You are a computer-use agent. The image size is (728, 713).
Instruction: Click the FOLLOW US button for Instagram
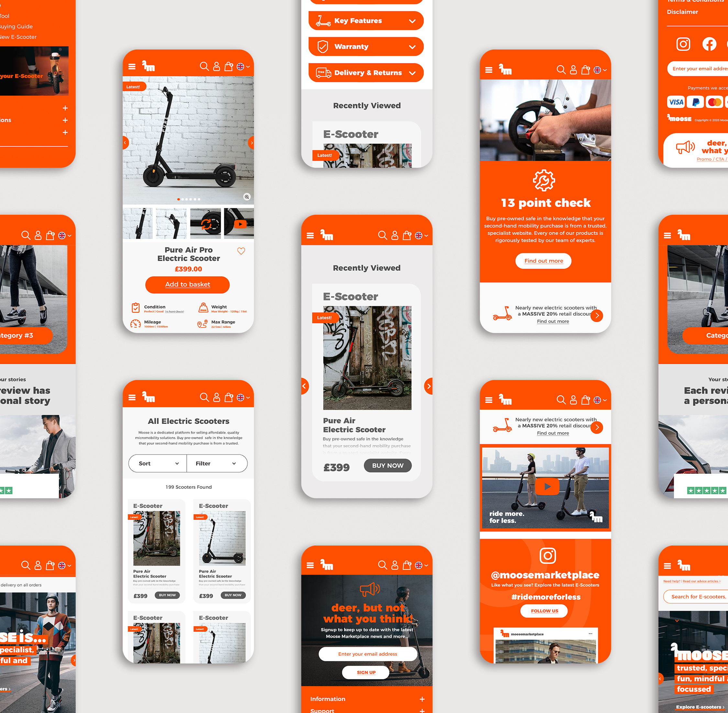click(x=545, y=610)
